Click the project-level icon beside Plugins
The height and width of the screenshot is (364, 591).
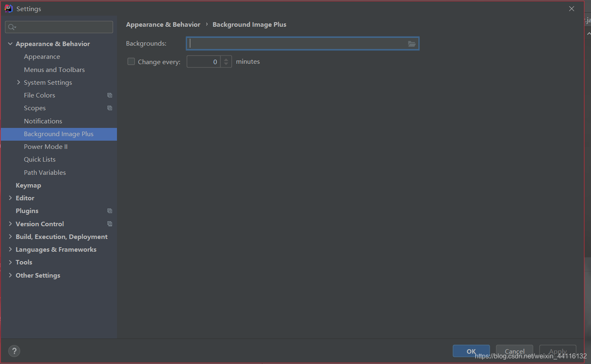[110, 211]
